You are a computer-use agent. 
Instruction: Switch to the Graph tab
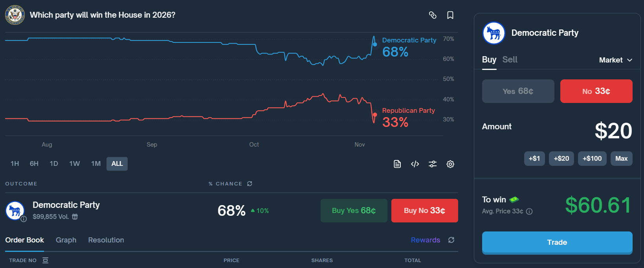pos(66,240)
